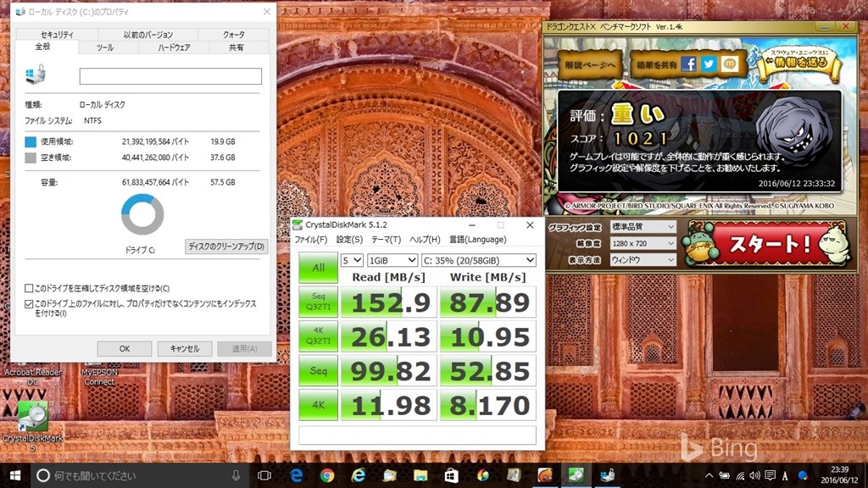Viewport: 868px width, 488px height.
Task: Click the battery tray icon
Action: coord(725,475)
